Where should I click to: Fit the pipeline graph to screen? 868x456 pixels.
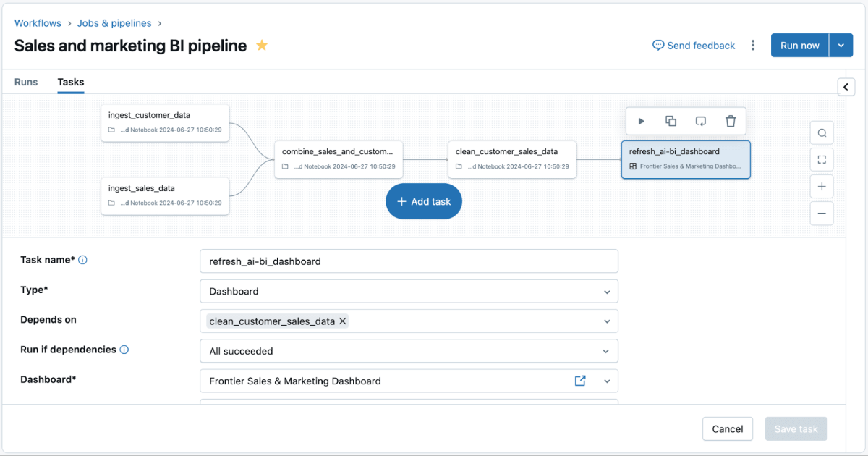(822, 159)
